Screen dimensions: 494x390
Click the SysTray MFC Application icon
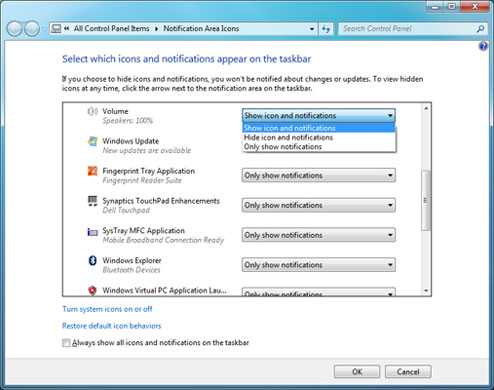tap(92, 231)
